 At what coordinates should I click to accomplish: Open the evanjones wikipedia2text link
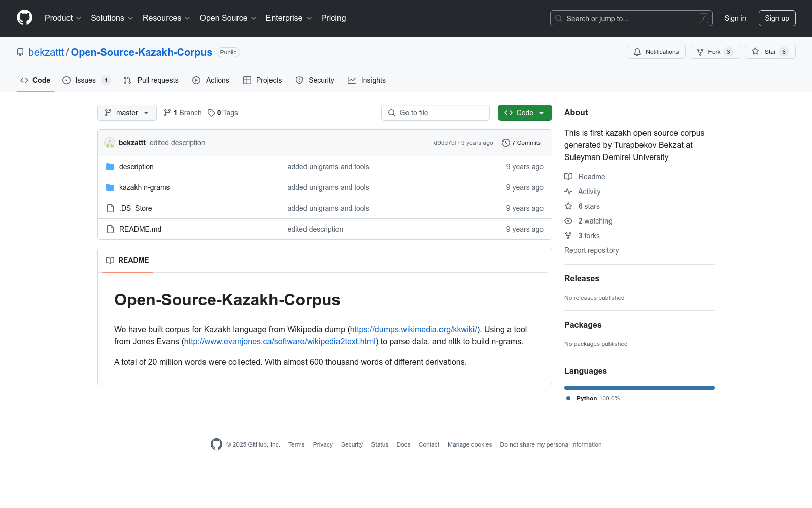point(280,342)
